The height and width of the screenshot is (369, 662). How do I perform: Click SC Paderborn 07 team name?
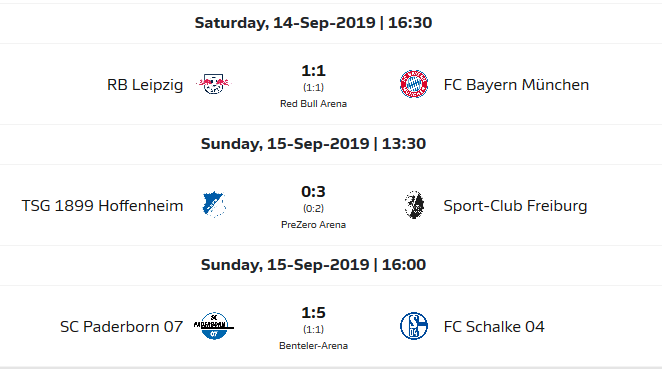pos(121,327)
